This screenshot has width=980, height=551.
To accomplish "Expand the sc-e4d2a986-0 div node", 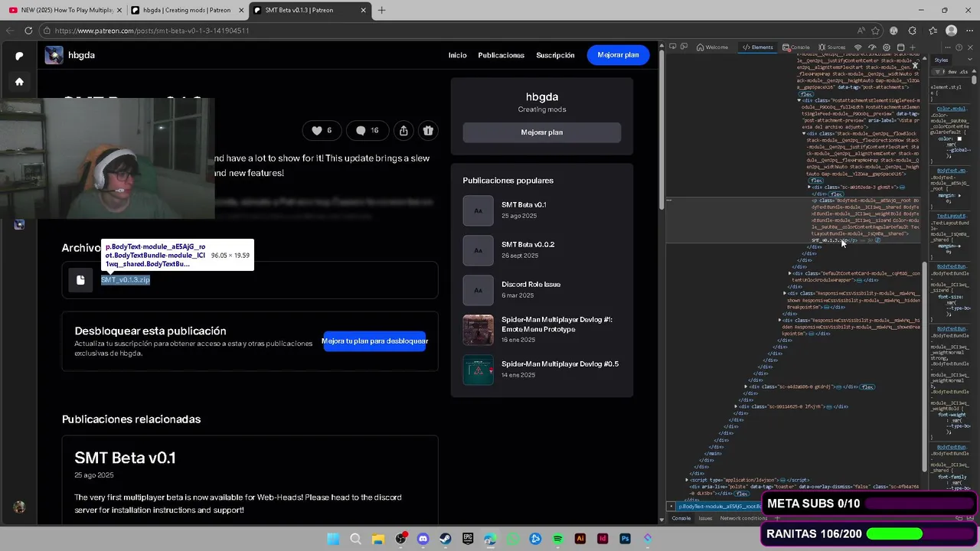I will 746,386.
